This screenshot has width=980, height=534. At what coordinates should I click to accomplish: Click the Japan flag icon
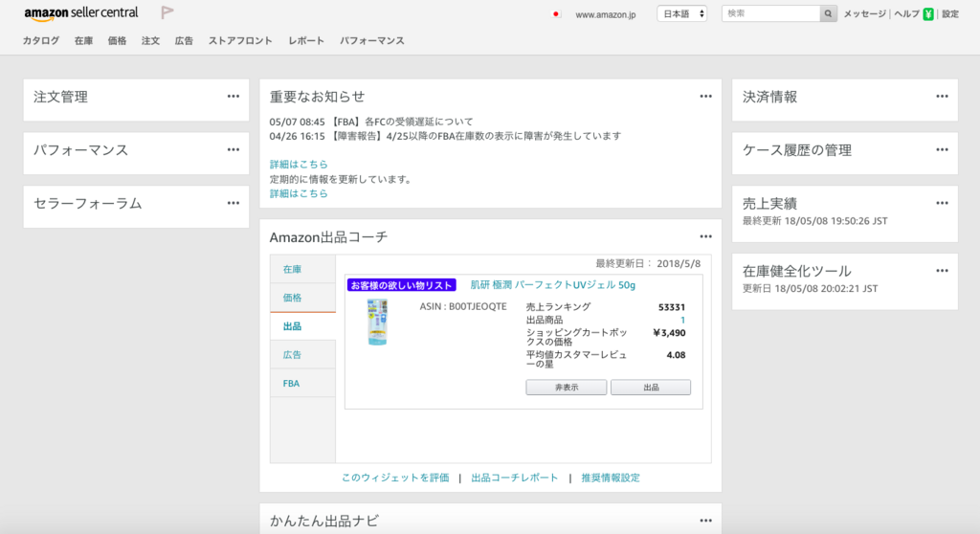coord(556,13)
